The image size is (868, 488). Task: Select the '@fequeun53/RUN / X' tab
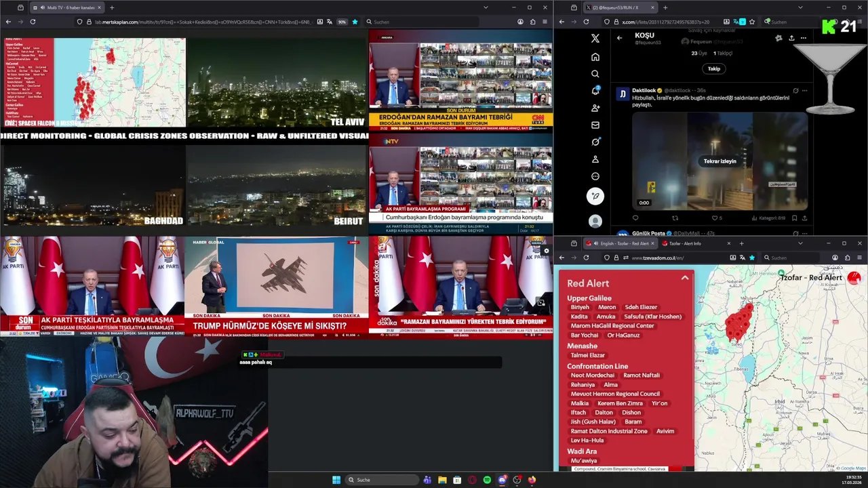619,7
